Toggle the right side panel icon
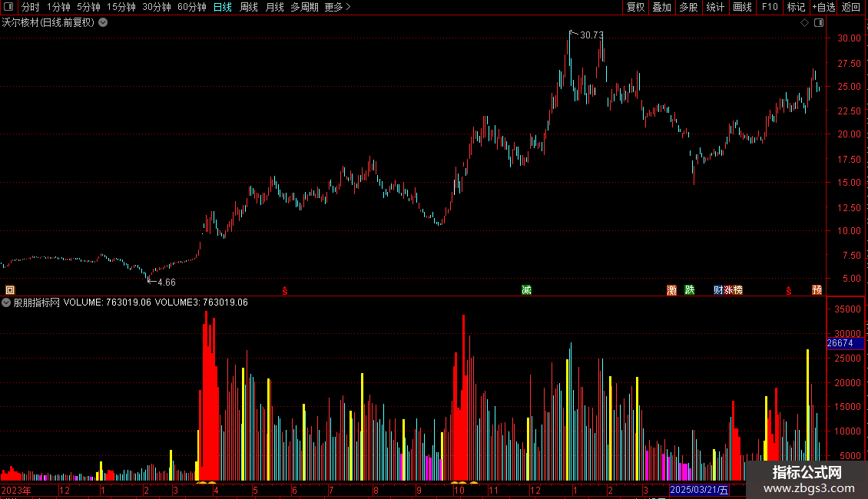 pyautogui.click(x=819, y=23)
